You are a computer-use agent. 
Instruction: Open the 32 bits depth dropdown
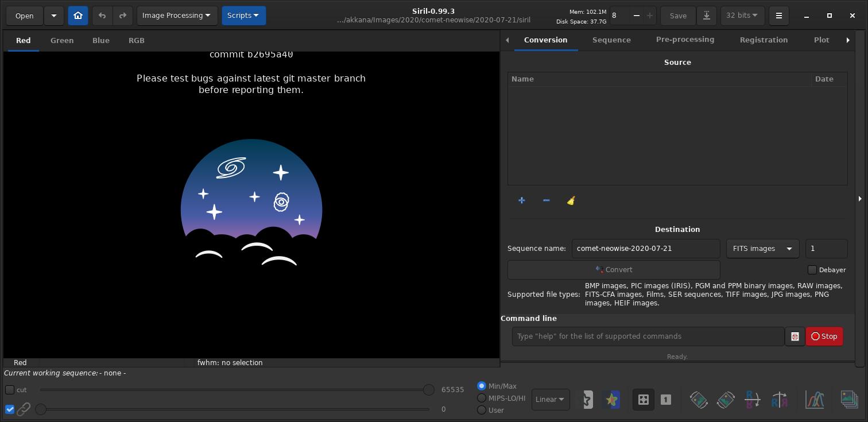742,16
